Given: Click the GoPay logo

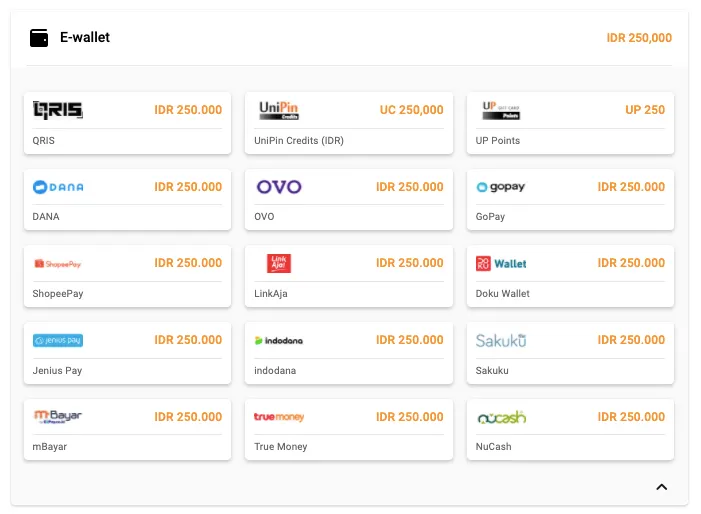Looking at the screenshot, I should tap(501, 187).
